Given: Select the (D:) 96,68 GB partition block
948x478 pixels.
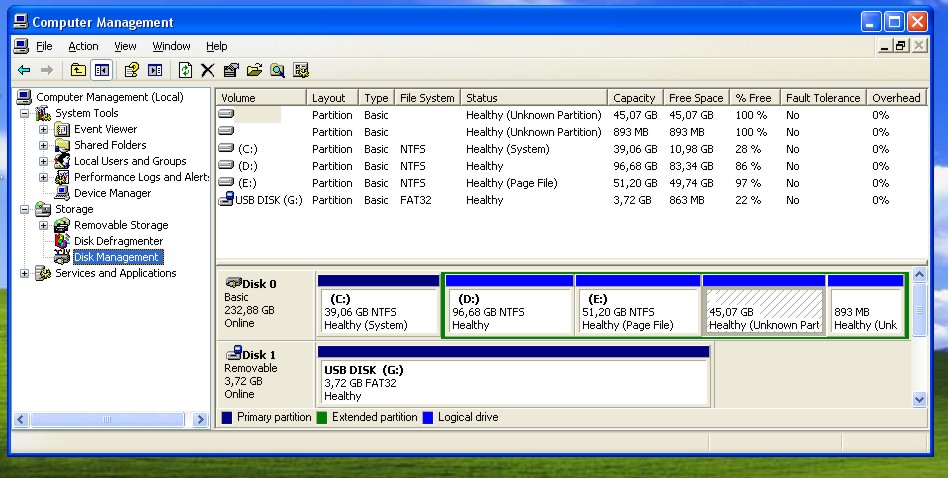Looking at the screenshot, I should 509,305.
